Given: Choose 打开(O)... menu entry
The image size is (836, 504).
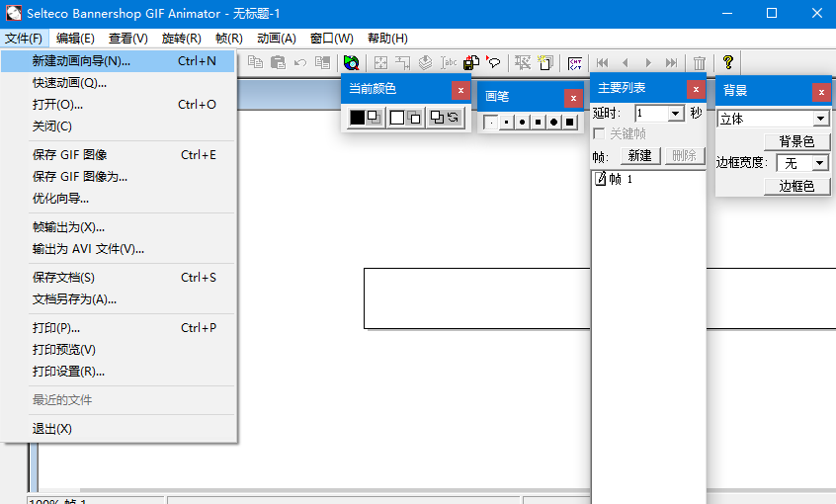Looking at the screenshot, I should coord(118,105).
